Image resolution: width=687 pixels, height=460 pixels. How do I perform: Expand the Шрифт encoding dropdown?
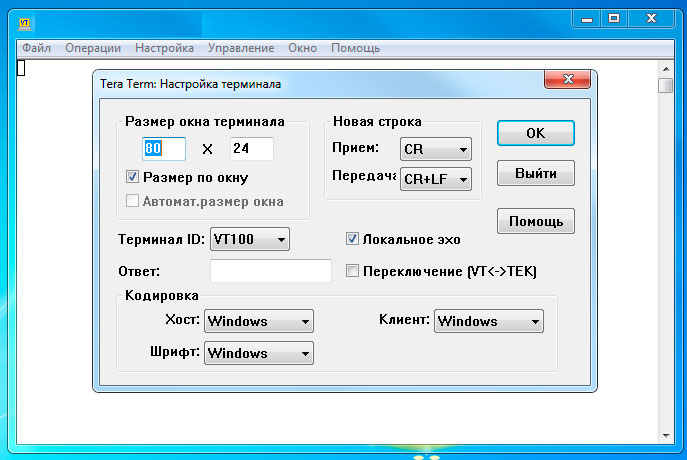pyautogui.click(x=259, y=353)
